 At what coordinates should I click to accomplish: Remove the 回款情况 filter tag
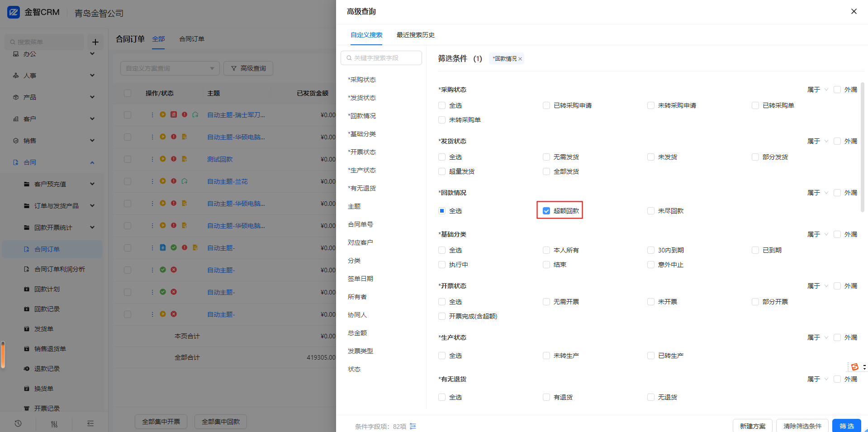click(520, 59)
